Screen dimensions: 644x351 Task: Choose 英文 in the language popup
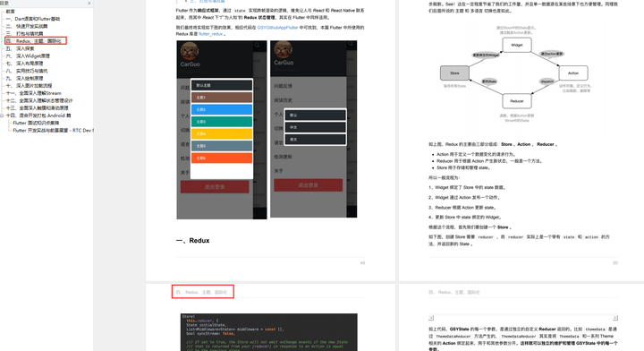pos(315,140)
